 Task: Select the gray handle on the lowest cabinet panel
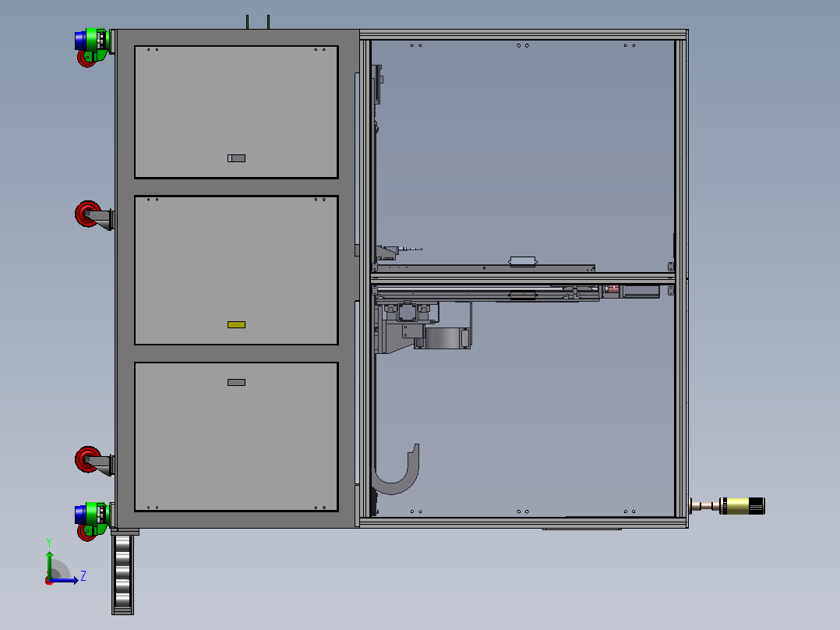point(236,382)
